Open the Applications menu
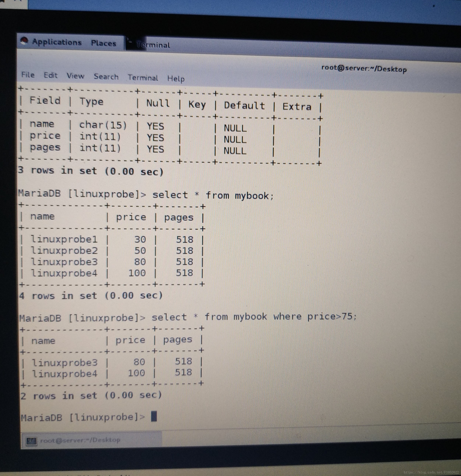Screen dimensions: 461x476 click(x=57, y=42)
